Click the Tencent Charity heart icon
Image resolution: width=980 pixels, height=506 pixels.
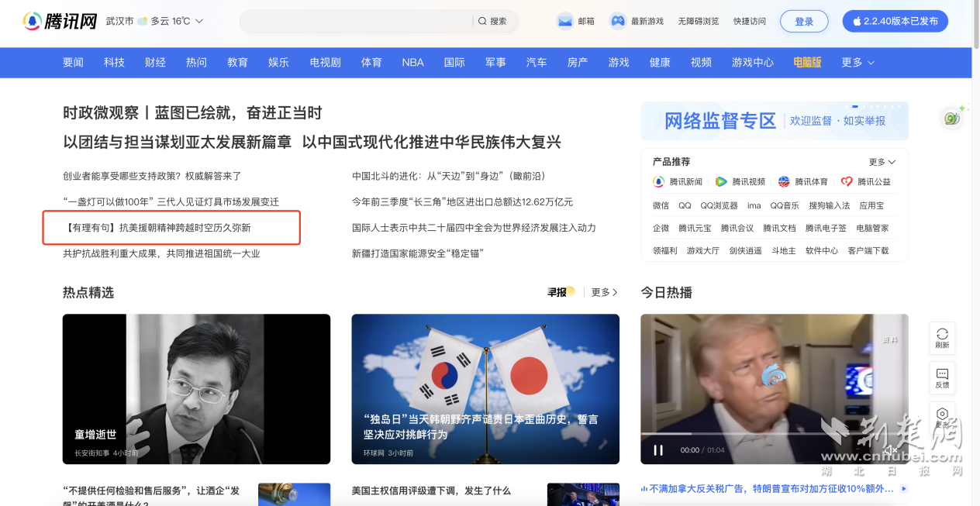(847, 181)
